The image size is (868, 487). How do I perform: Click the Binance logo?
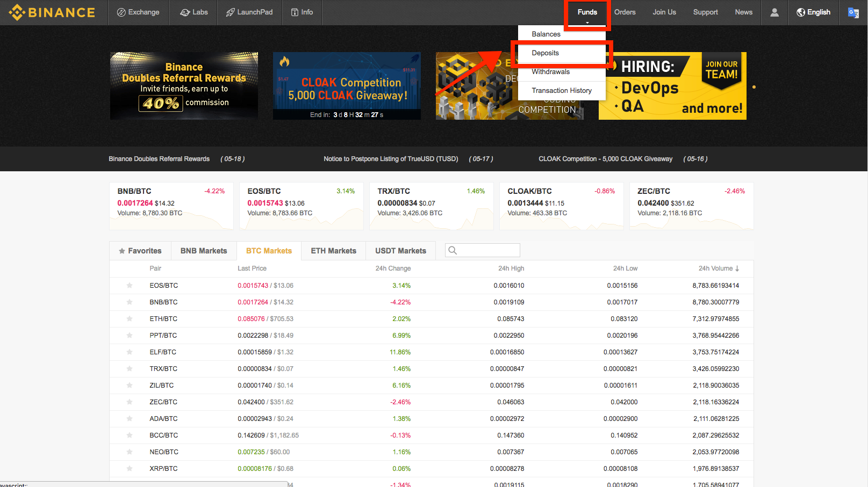click(x=52, y=12)
